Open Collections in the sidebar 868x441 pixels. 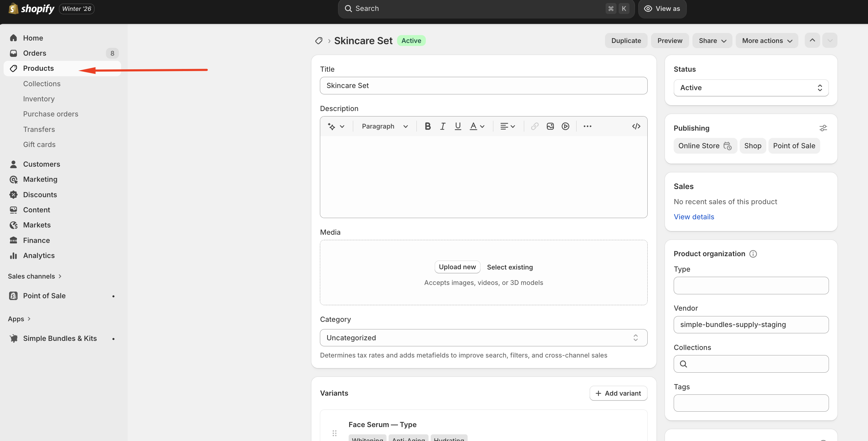pyautogui.click(x=42, y=83)
